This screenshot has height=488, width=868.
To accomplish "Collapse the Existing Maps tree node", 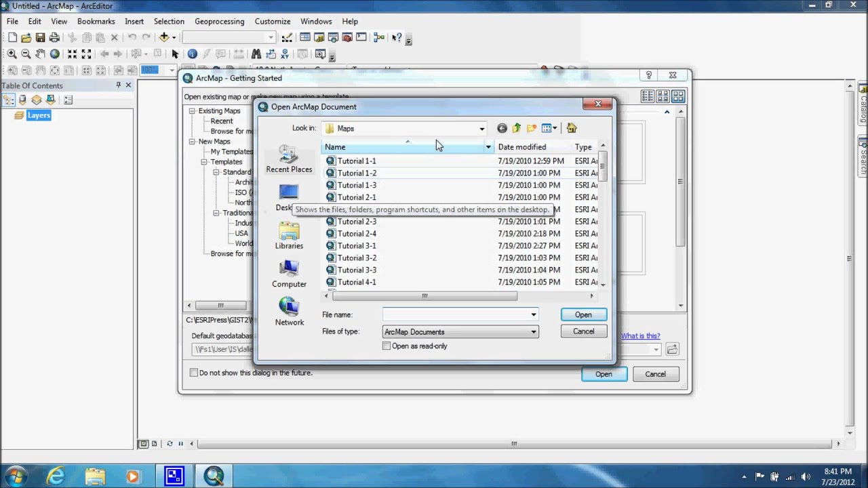I will pos(193,110).
